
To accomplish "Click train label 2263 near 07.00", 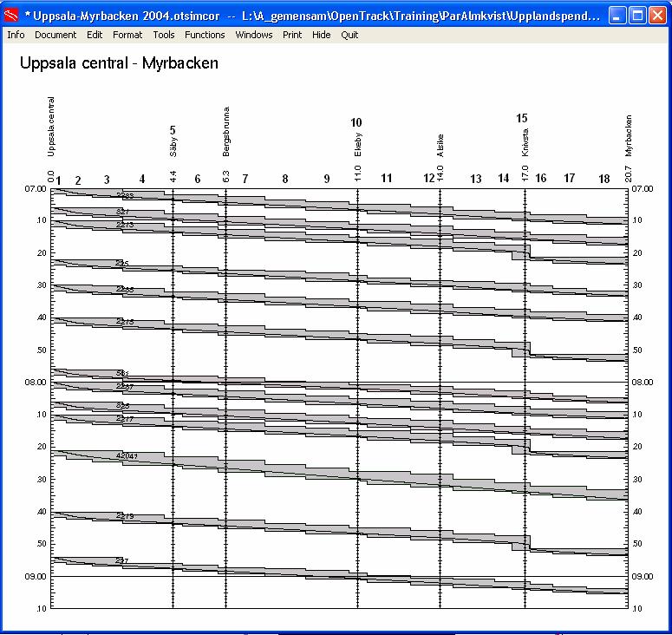I will click(125, 195).
